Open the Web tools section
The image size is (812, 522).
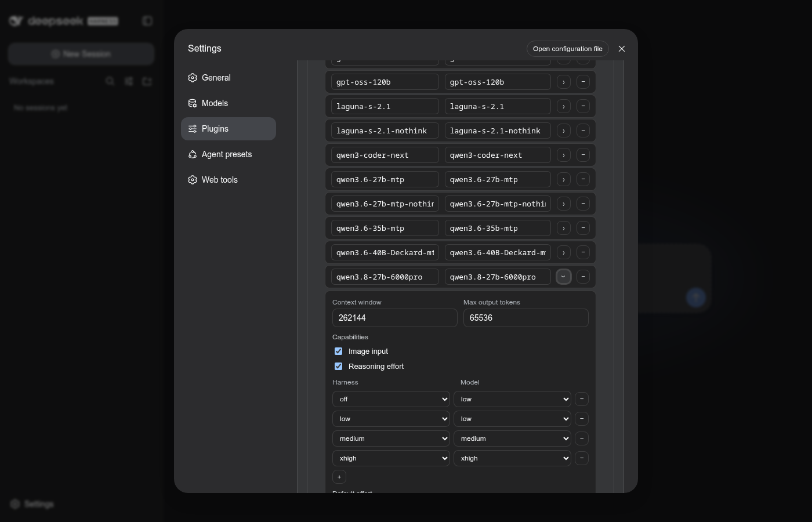tap(229, 180)
